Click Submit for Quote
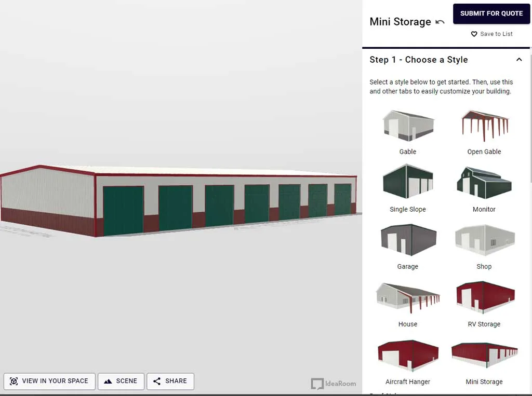The height and width of the screenshot is (396, 532). 491,13
